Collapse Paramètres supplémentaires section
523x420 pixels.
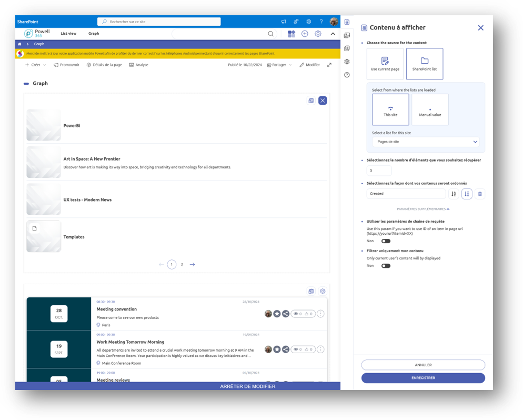click(x=423, y=209)
